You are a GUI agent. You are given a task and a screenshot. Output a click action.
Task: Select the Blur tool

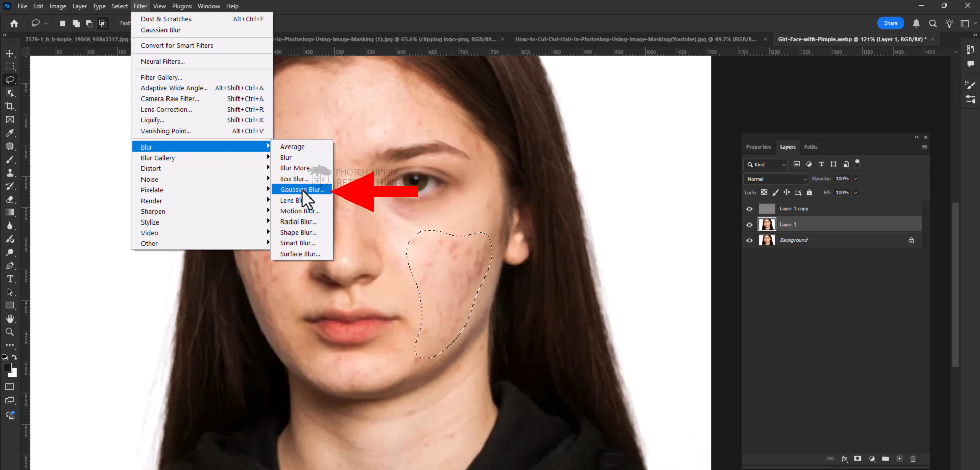pos(10,226)
